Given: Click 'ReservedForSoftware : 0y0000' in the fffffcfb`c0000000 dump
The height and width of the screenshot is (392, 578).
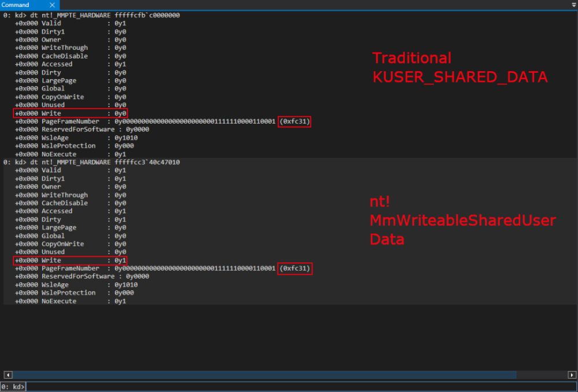Looking at the screenshot, I should coord(82,130).
